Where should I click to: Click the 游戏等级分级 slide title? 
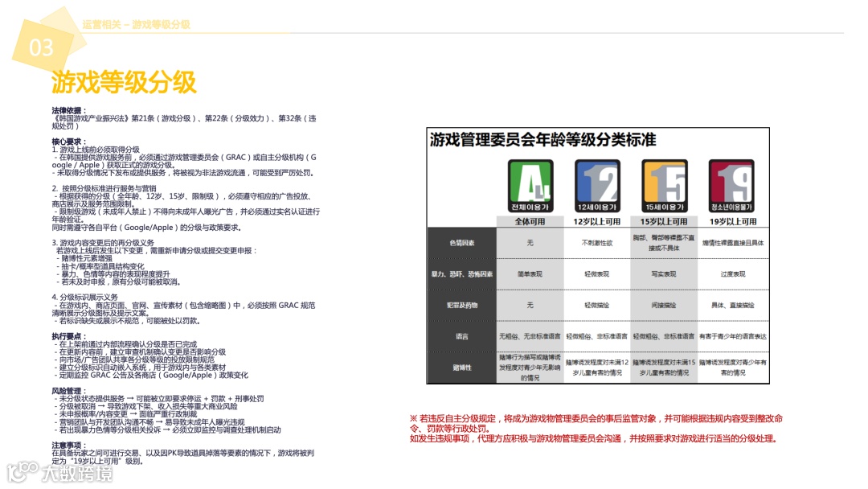click(124, 83)
